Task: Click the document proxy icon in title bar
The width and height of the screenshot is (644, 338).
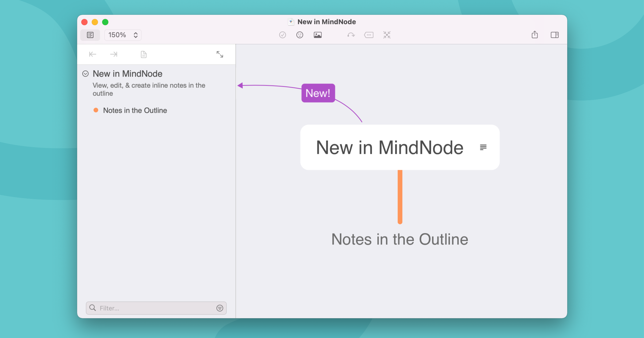Action: click(x=291, y=22)
